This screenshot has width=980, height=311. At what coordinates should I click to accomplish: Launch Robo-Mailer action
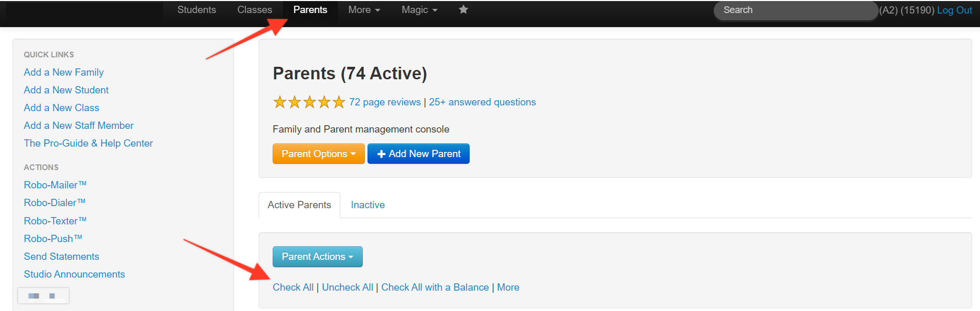55,185
